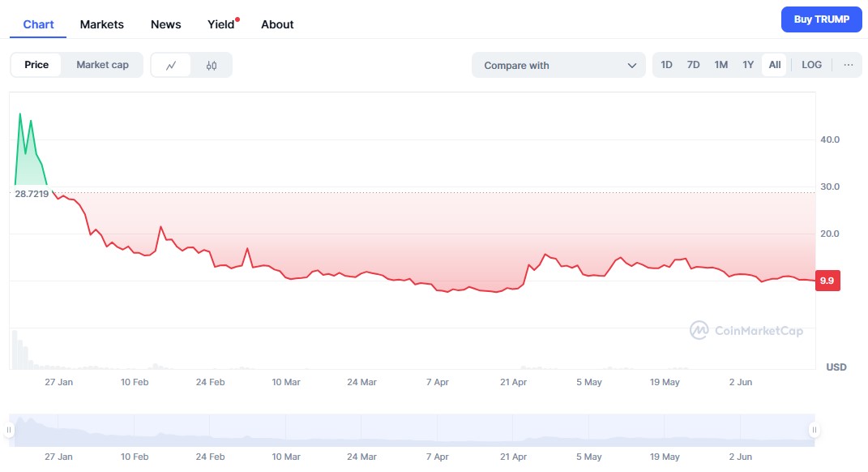
Task: Switch to line chart view icon
Action: point(171,66)
